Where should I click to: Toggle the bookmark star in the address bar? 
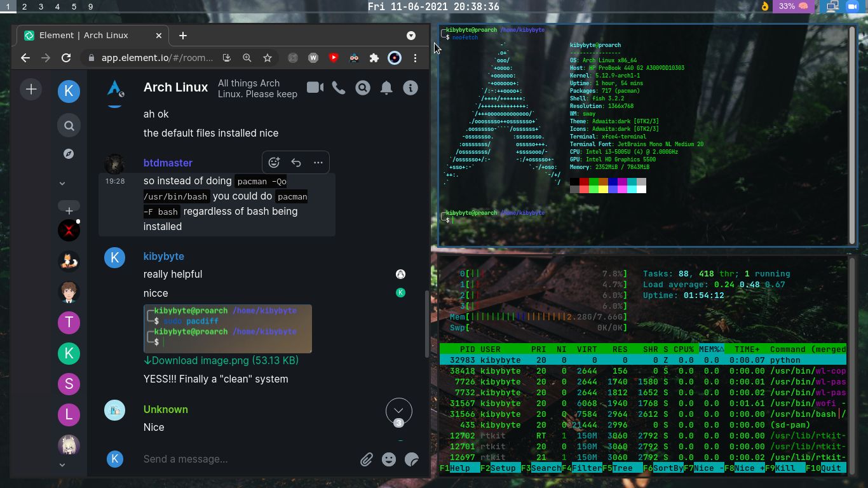click(268, 57)
